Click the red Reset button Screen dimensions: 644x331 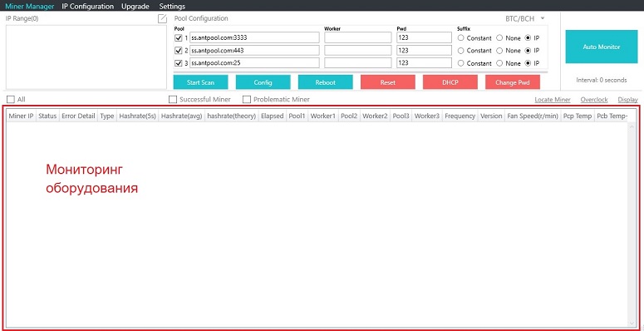click(x=388, y=82)
